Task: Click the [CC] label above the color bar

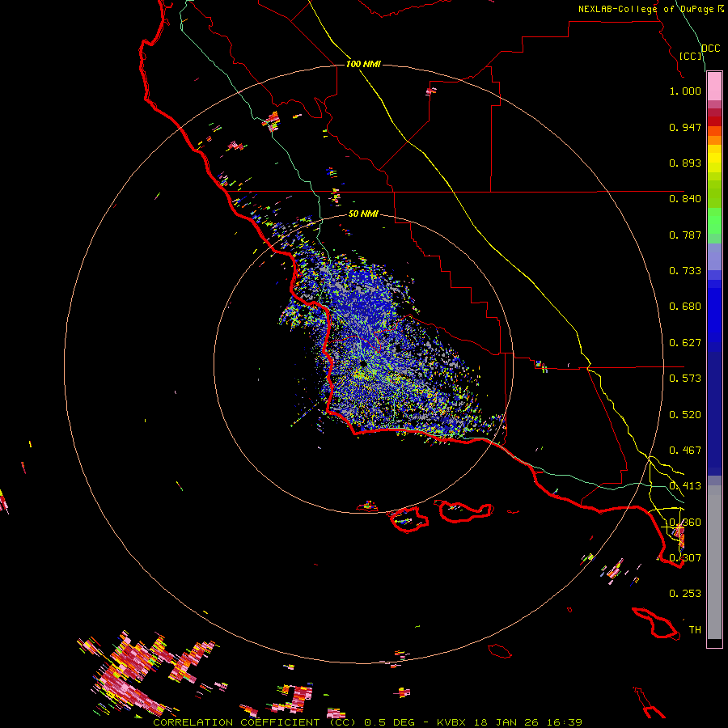Action: (691, 56)
